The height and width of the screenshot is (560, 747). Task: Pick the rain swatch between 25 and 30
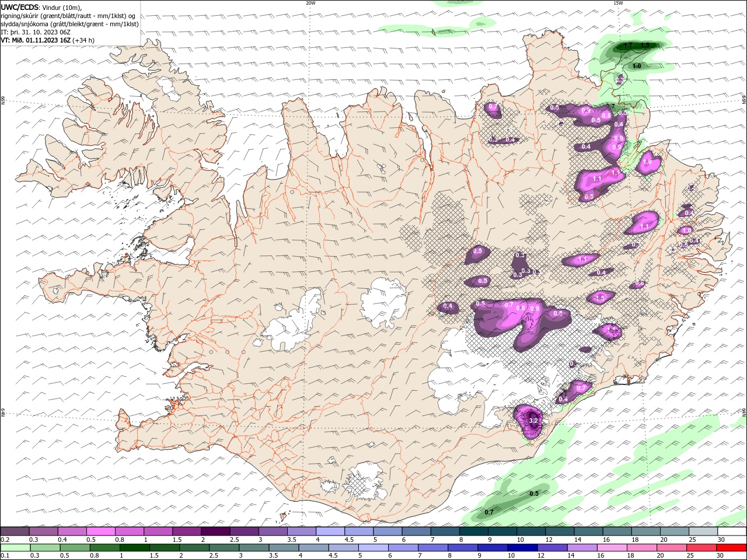pos(701,548)
